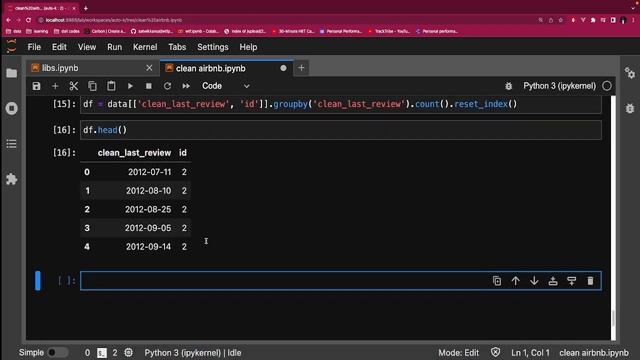
Task: Restart kernel and run all cells icon
Action: coord(186,86)
